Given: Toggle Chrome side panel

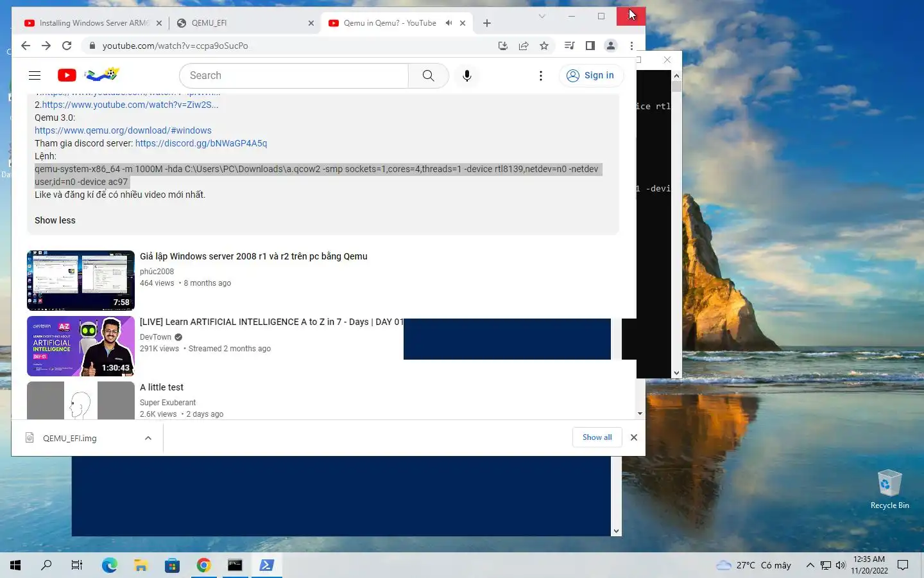Looking at the screenshot, I should coord(590,46).
